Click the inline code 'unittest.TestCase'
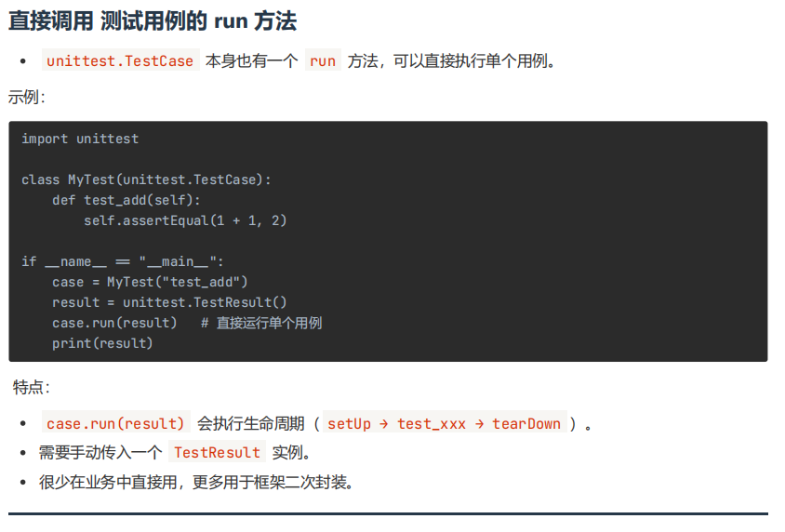The height and width of the screenshot is (532, 785). click(120, 60)
